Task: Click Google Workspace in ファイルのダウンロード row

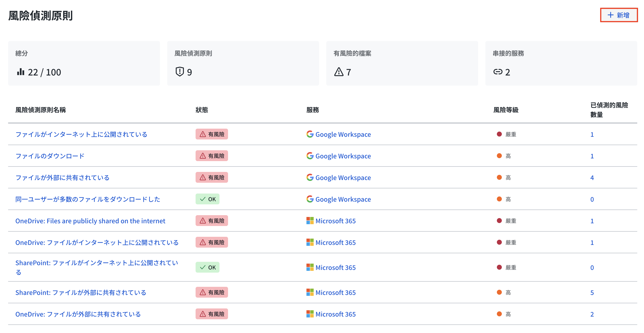Action: (343, 156)
